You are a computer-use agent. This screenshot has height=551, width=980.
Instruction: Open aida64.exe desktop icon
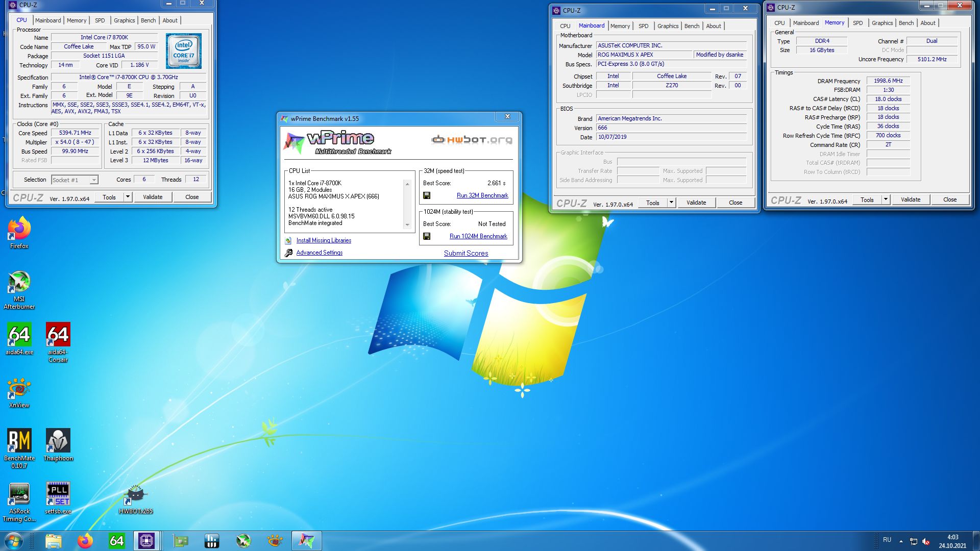tap(19, 338)
